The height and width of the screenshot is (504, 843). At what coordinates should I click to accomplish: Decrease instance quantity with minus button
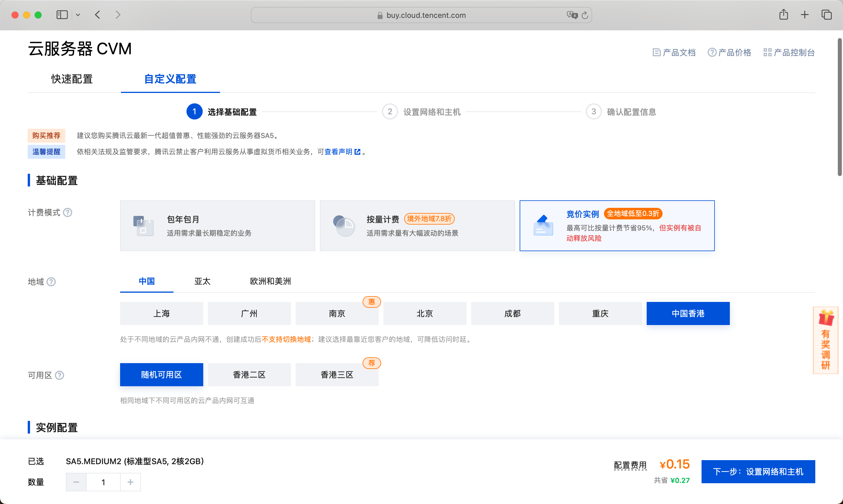[76, 482]
